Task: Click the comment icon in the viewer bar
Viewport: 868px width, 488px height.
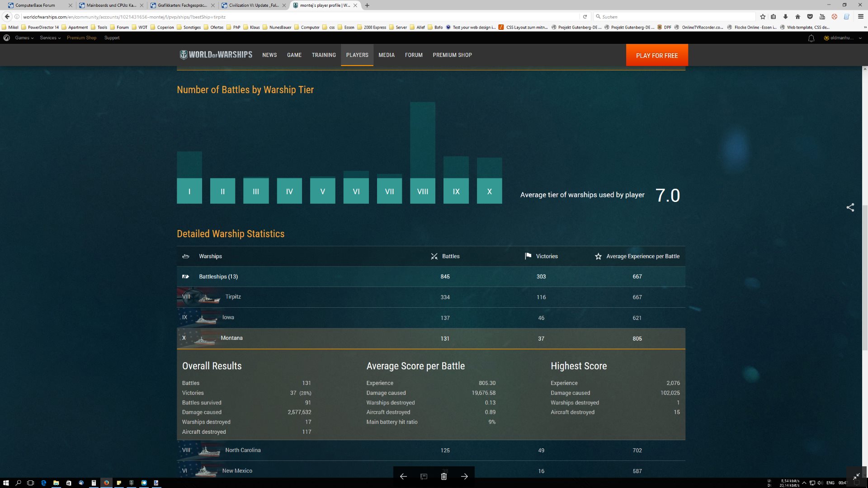Action: 424,476
